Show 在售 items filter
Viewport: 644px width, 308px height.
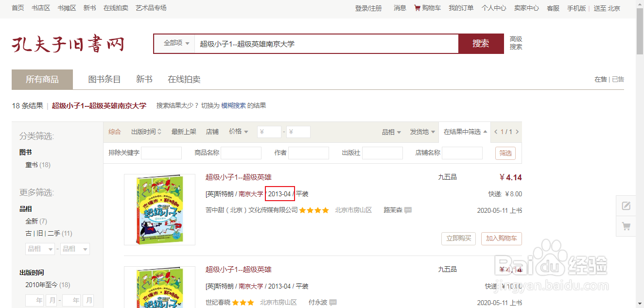click(x=600, y=79)
